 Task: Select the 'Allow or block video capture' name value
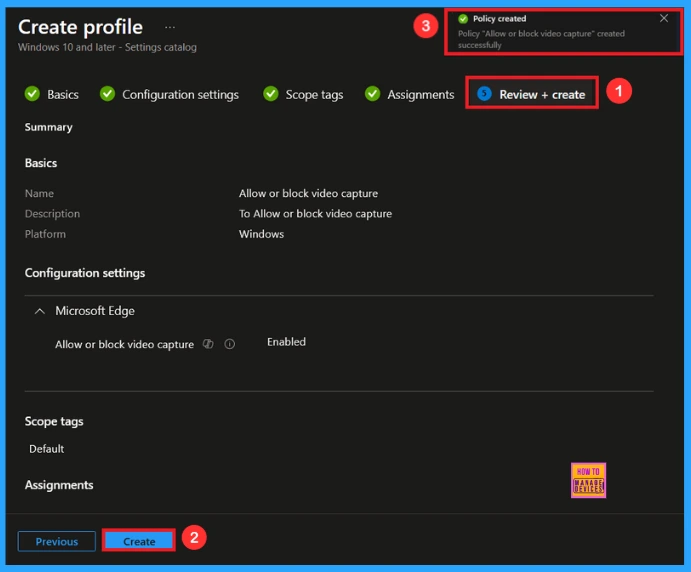308,193
